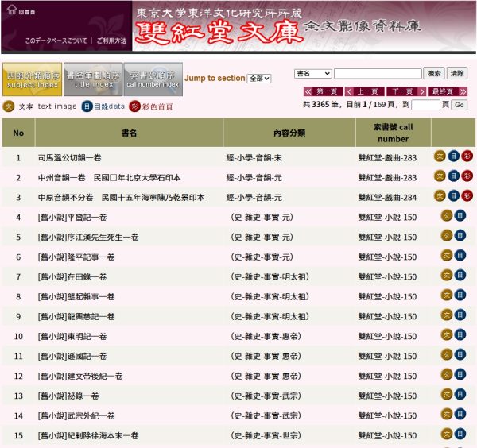Select category (史-雜史-事實-世宗)
This screenshot has height=448, width=477.
pos(266,435)
